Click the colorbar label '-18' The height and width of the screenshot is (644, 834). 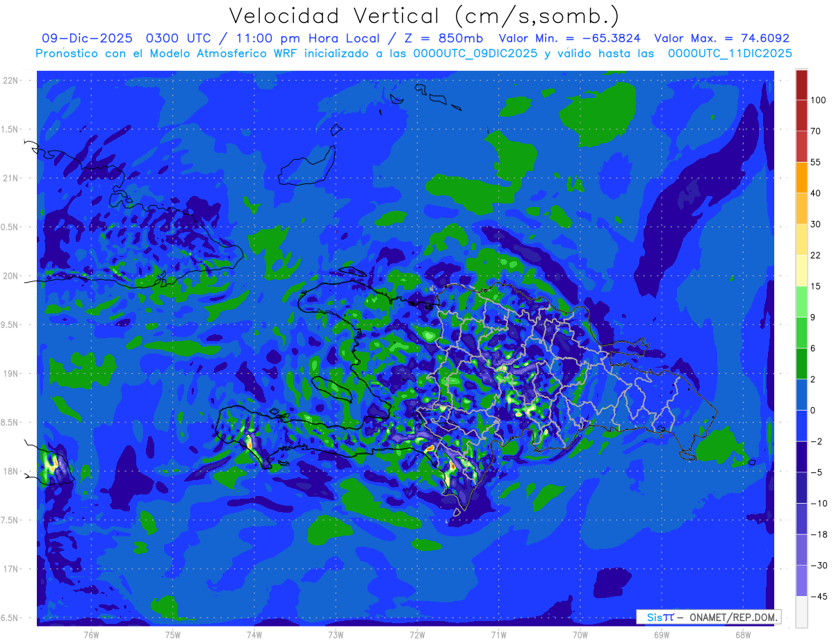tap(819, 534)
